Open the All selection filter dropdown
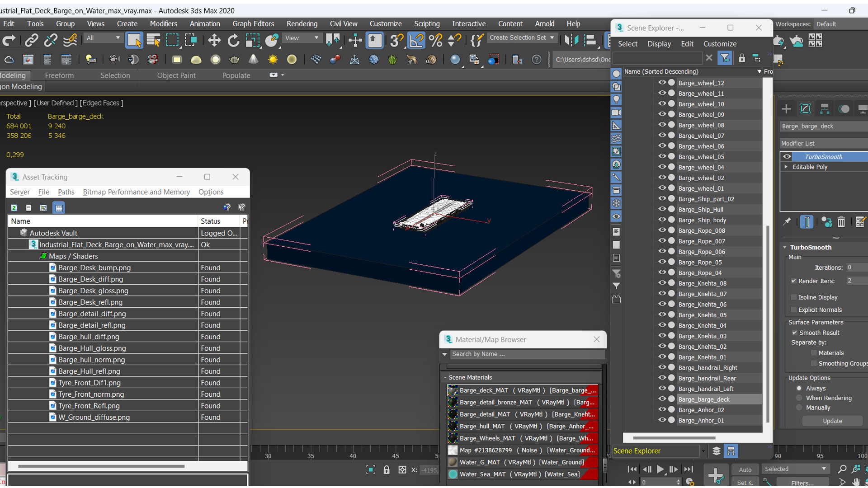The image size is (868, 488). tap(103, 38)
